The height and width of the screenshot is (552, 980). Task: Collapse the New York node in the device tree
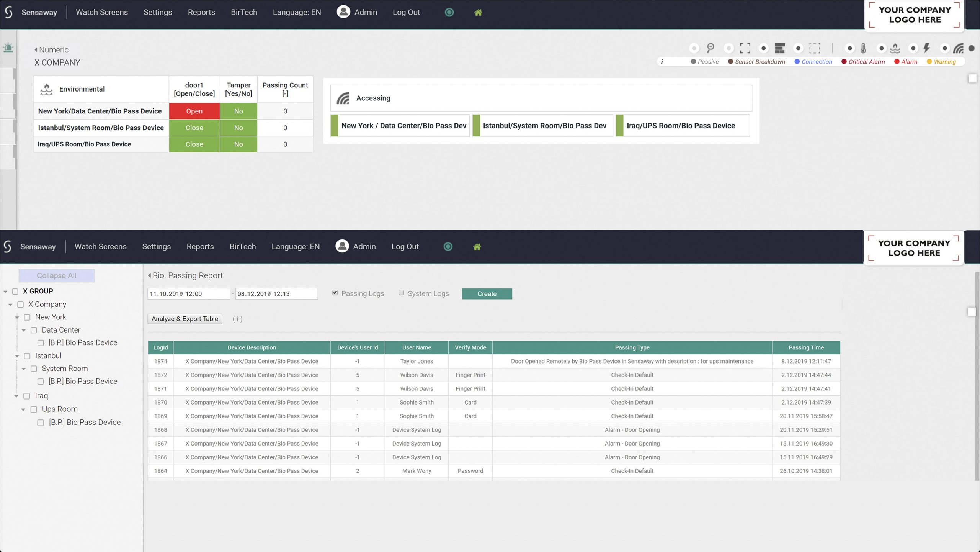click(x=17, y=317)
